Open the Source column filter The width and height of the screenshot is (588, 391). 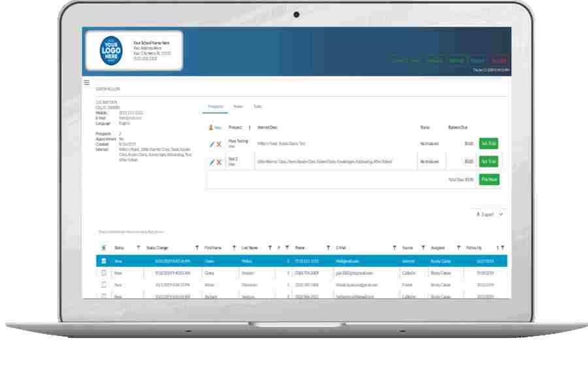(423, 248)
